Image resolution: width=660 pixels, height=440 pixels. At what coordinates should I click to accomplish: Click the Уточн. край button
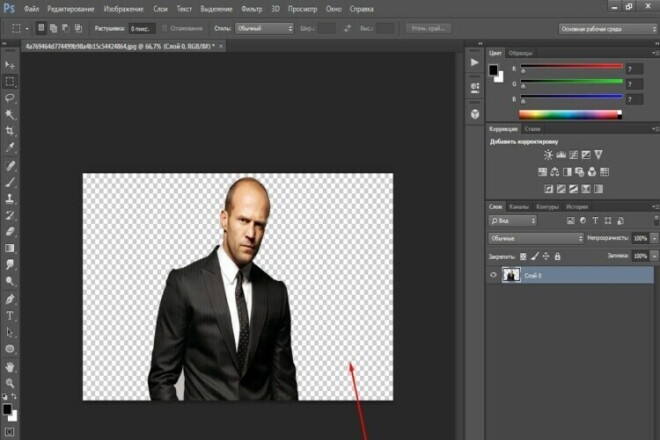click(428, 29)
